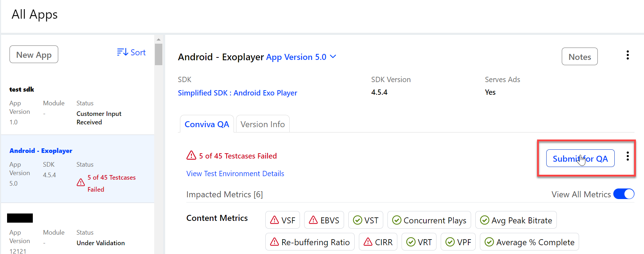Viewport: 644px width, 254px height.
Task: Open the failed Re-buffering Ratio metric
Action: pyautogui.click(x=309, y=242)
